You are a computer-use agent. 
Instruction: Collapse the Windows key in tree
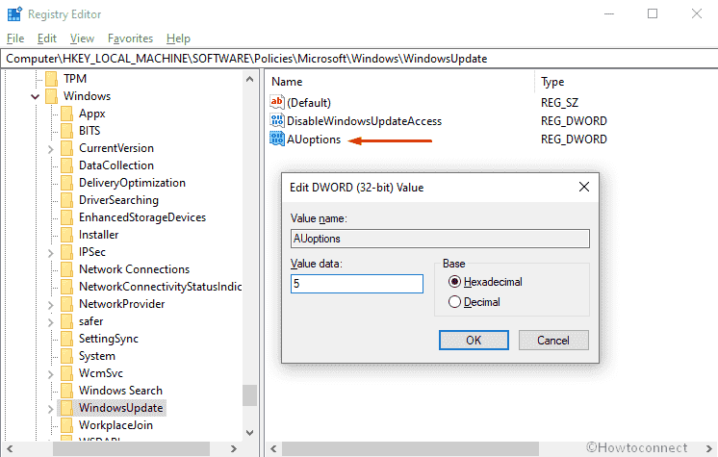(x=35, y=97)
